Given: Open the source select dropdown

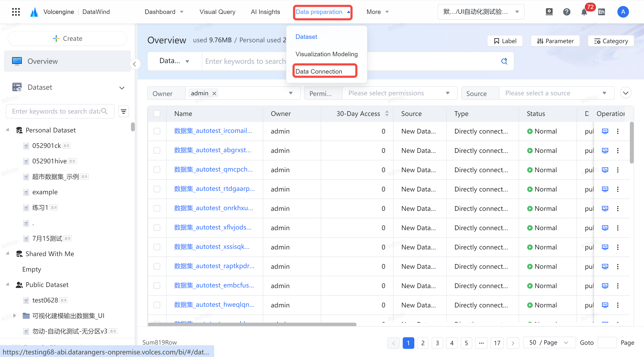Looking at the screenshot, I should 556,93.
